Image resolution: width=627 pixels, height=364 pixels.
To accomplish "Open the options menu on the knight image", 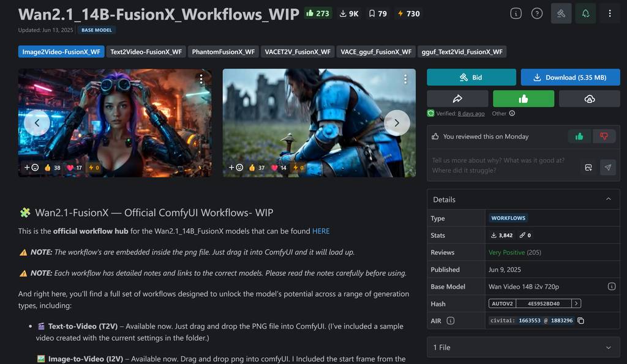I will point(405,79).
